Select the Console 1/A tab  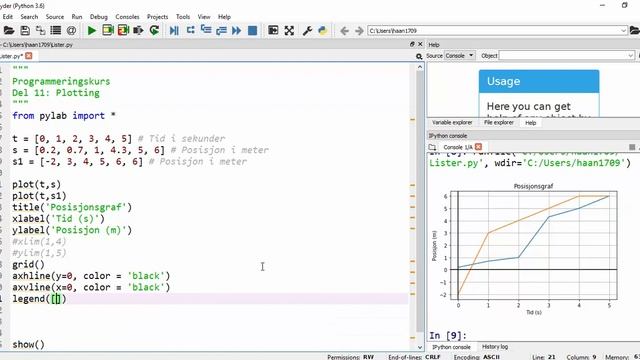(x=458, y=147)
